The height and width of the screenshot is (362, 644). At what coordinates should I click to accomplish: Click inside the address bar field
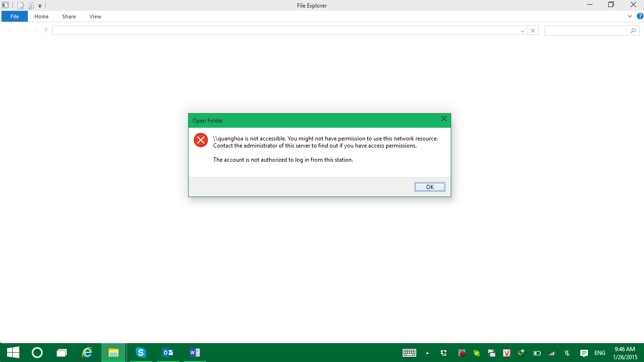tap(283, 31)
